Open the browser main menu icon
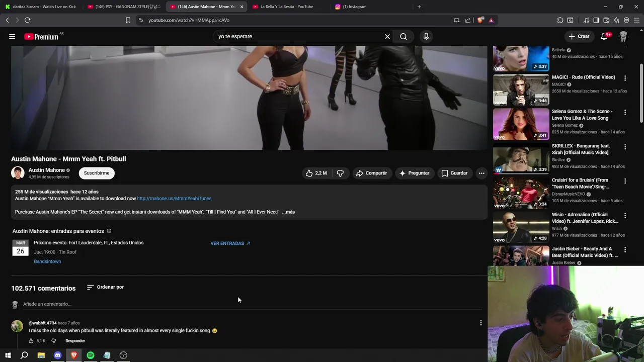 (x=637, y=20)
